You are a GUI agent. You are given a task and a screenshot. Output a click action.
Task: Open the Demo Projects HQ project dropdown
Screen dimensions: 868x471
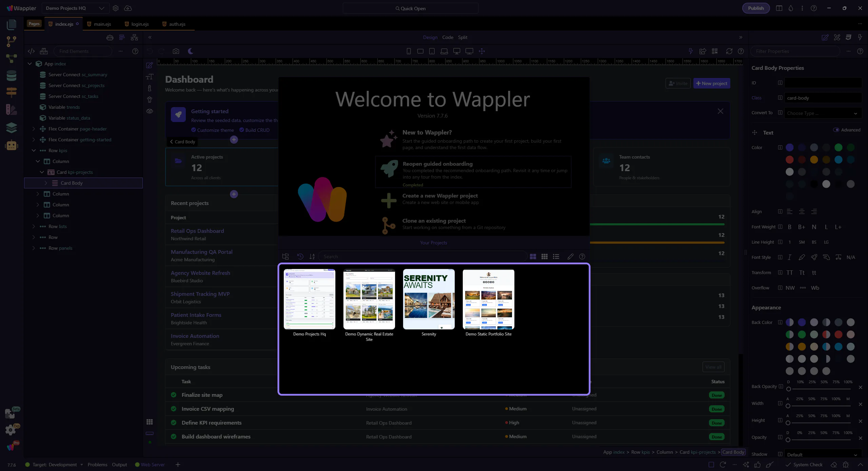(75, 8)
